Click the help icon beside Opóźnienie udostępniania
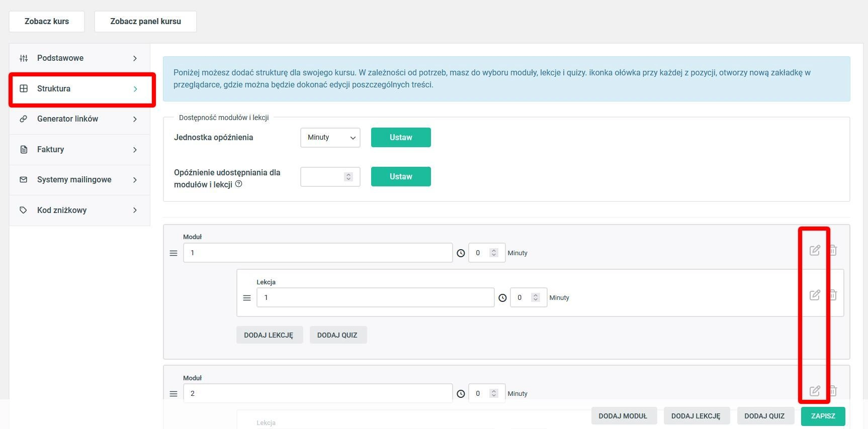The image size is (868, 429). point(239,184)
